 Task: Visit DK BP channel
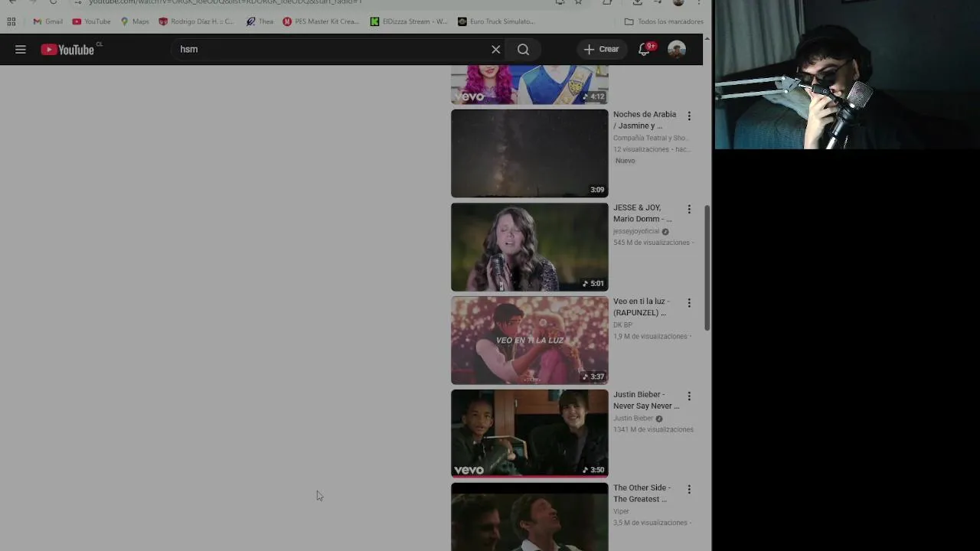622,325
